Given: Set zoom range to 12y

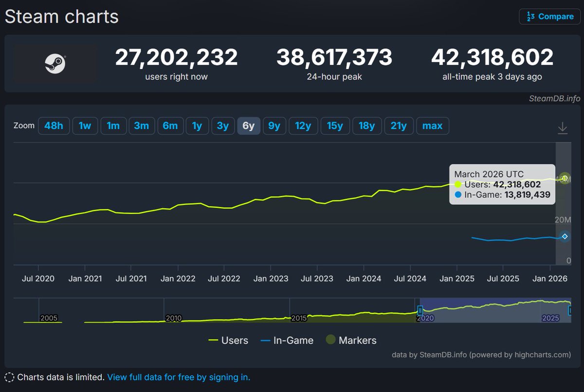Looking at the screenshot, I should (x=303, y=126).
